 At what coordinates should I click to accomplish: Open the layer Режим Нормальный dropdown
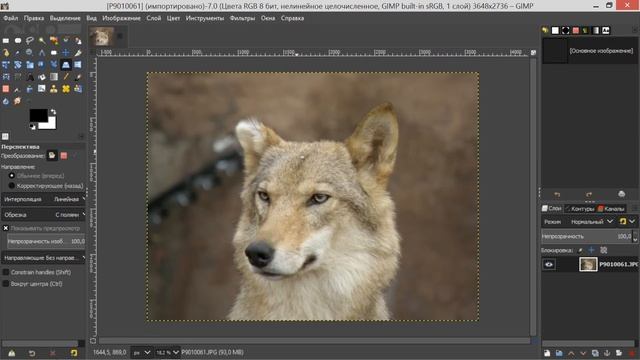pos(579,222)
